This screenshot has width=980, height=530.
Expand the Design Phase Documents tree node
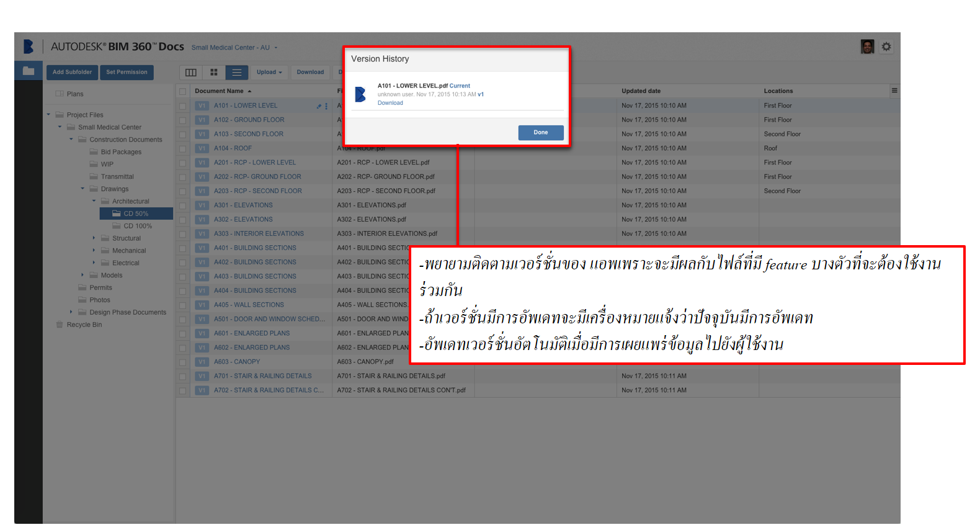(71, 312)
